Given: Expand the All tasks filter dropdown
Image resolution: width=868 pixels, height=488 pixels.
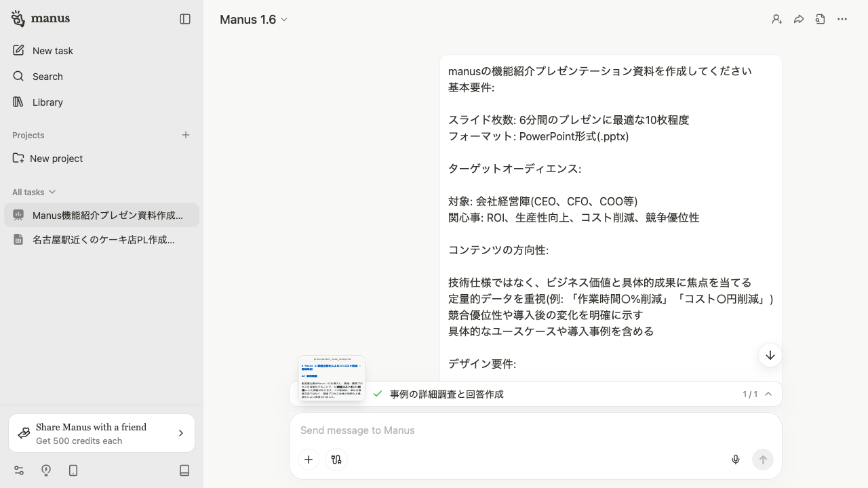Looking at the screenshot, I should 34,192.
